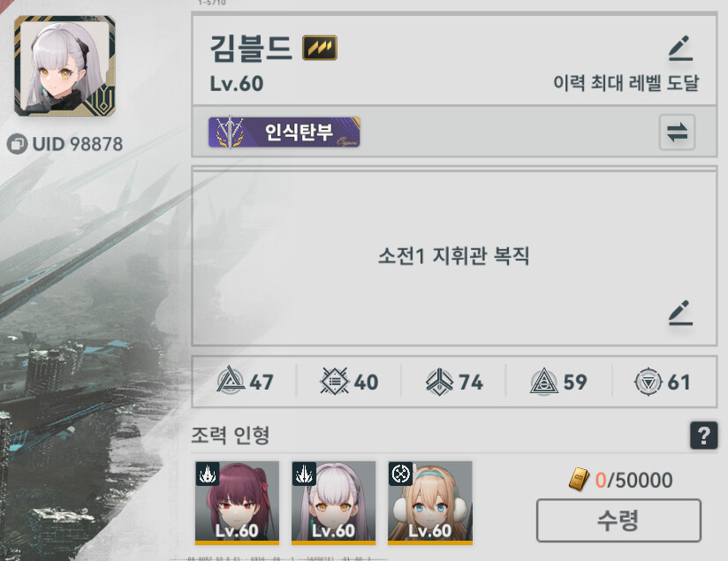Click the pencil icon to edit nickname 김블드
The width and height of the screenshot is (728, 561).
(680, 49)
